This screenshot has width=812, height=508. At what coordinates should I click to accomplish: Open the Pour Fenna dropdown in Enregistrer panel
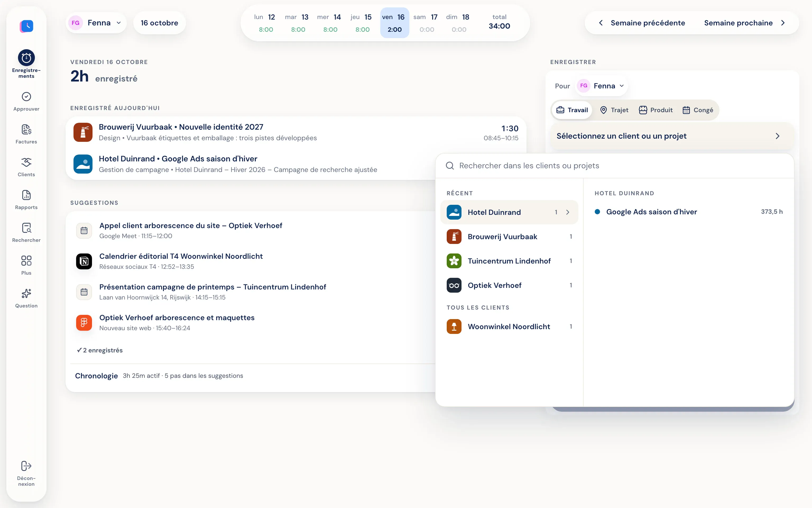coord(602,86)
